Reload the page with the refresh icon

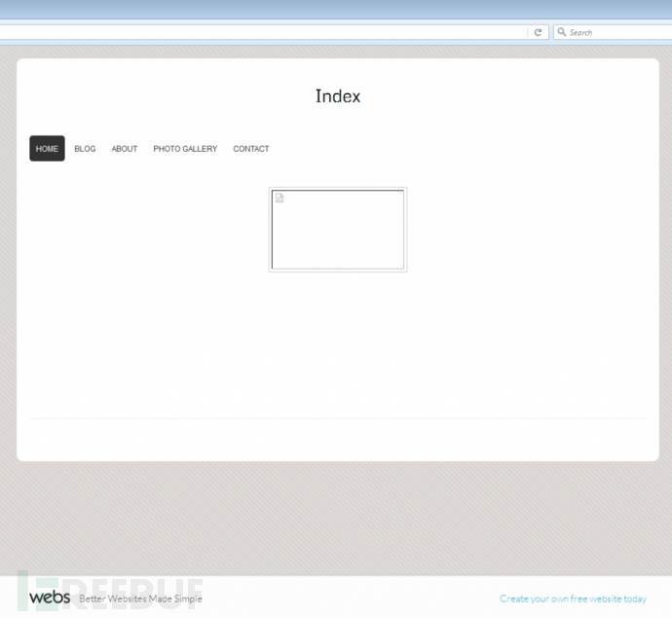click(538, 32)
